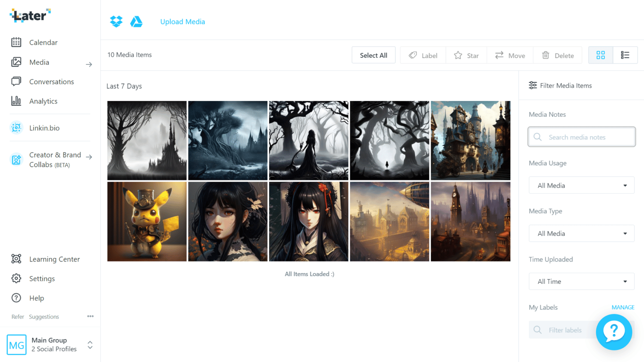Select the short-haired anime girl portrait thumbnail
This screenshot has width=644, height=362.
(228, 222)
